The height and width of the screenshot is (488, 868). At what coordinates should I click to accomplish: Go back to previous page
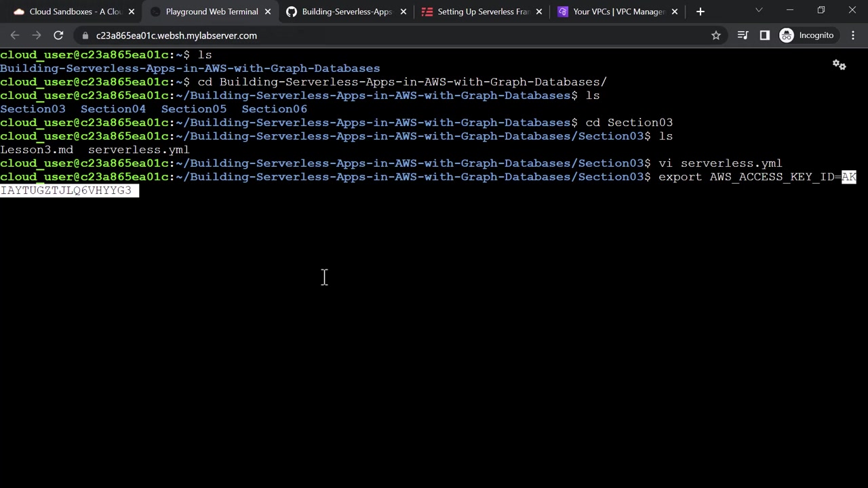[15, 35]
